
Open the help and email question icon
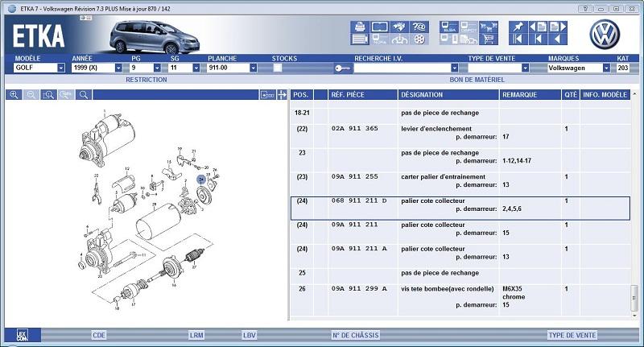(x=419, y=27)
